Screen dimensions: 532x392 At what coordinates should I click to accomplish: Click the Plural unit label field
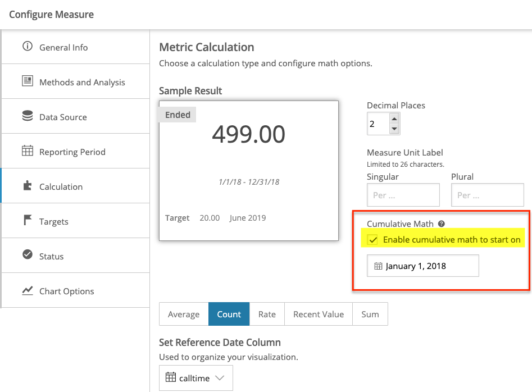pyautogui.click(x=488, y=195)
